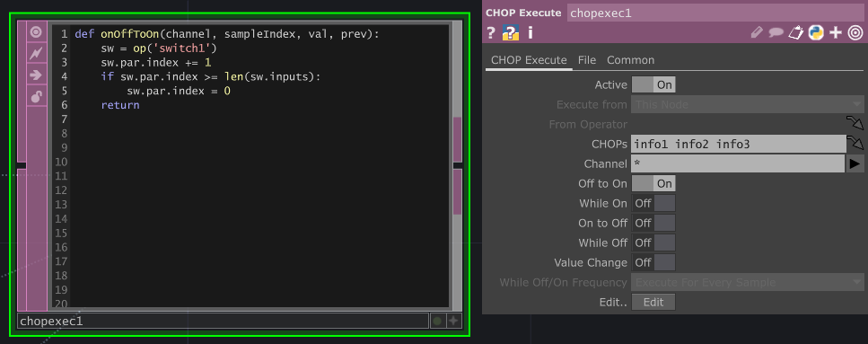Enable the Value Change toggle
This screenshot has width=868, height=344.
(653, 262)
